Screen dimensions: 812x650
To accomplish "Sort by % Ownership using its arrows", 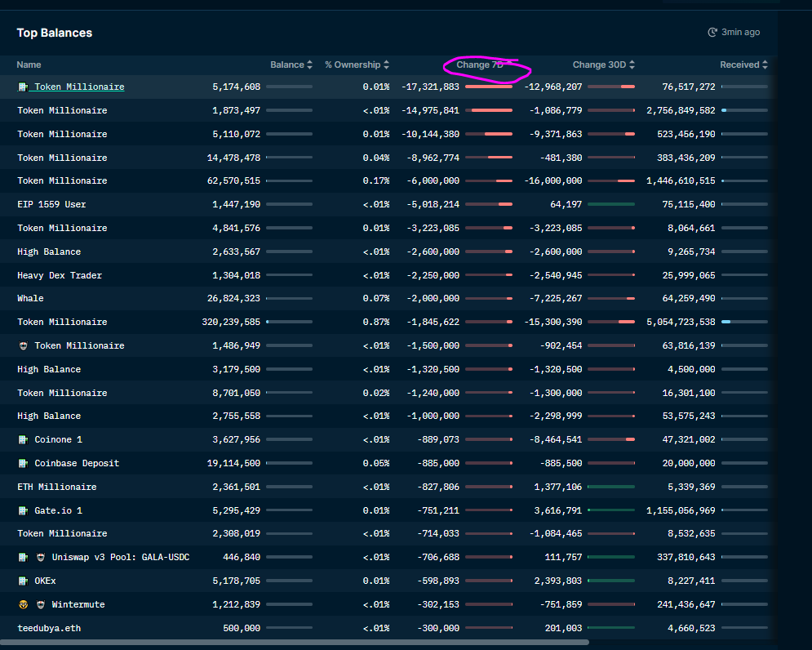I will click(386, 65).
